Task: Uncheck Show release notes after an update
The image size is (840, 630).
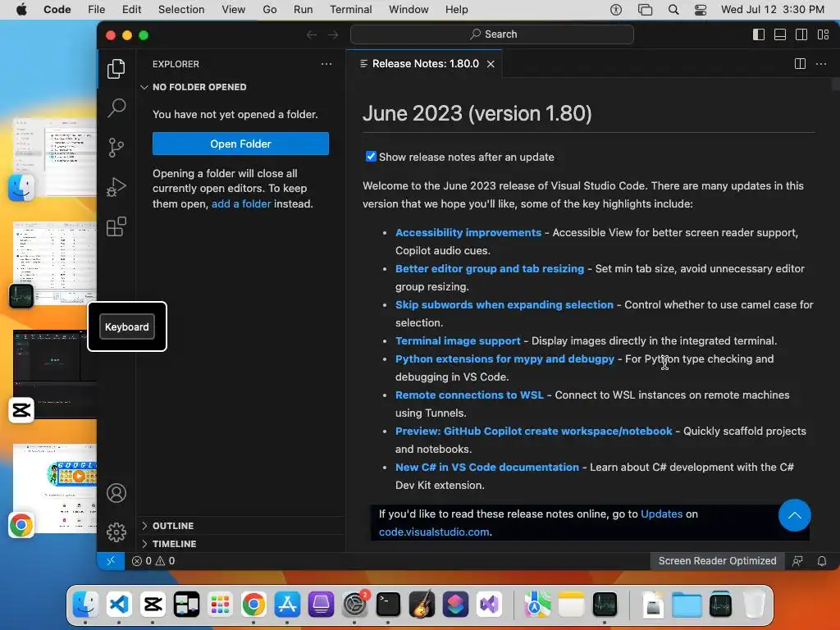Action: pyautogui.click(x=371, y=157)
